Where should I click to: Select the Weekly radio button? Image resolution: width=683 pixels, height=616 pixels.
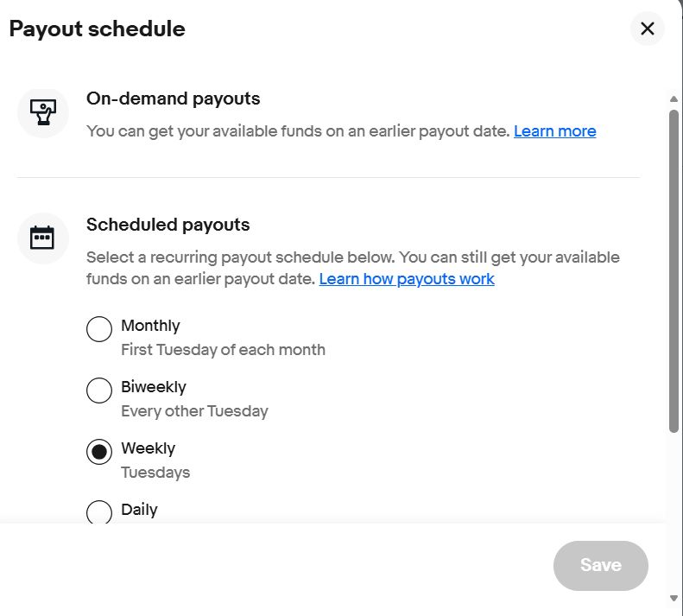[99, 452]
